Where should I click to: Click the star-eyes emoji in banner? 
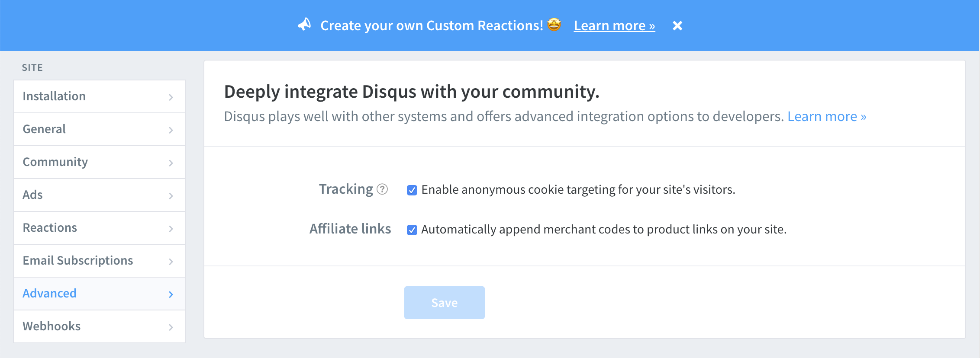point(554,25)
